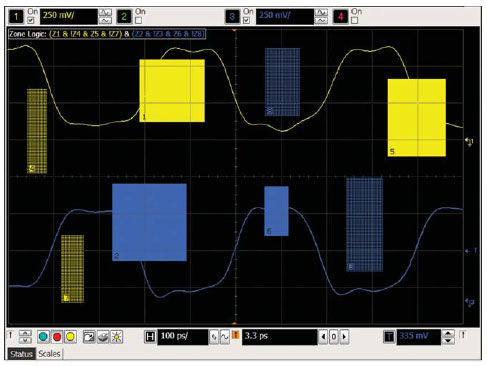Viewport: 487px width, 366px height.
Task: Click the teal Run acquisition button
Action: pos(43,337)
